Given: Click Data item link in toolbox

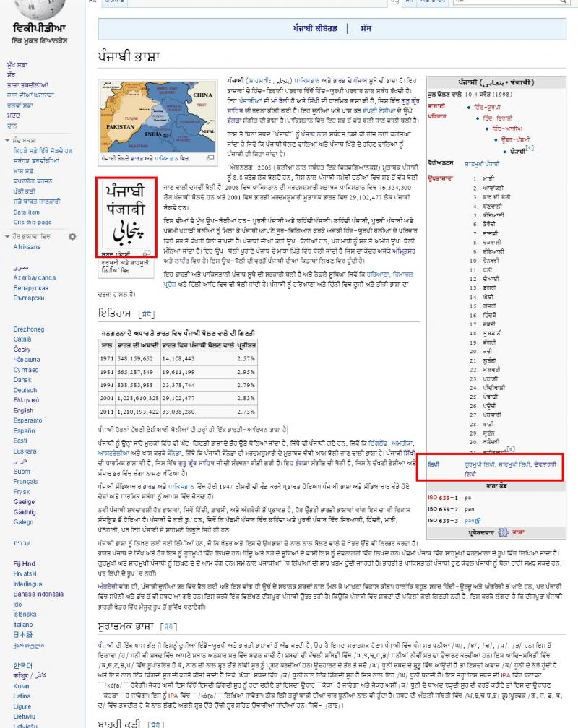Looking at the screenshot, I should point(27,212).
